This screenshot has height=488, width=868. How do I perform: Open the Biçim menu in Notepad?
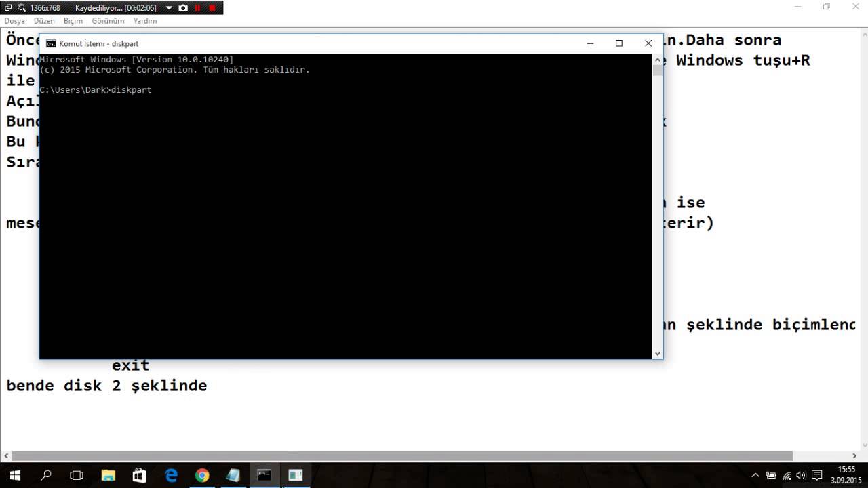tap(73, 21)
